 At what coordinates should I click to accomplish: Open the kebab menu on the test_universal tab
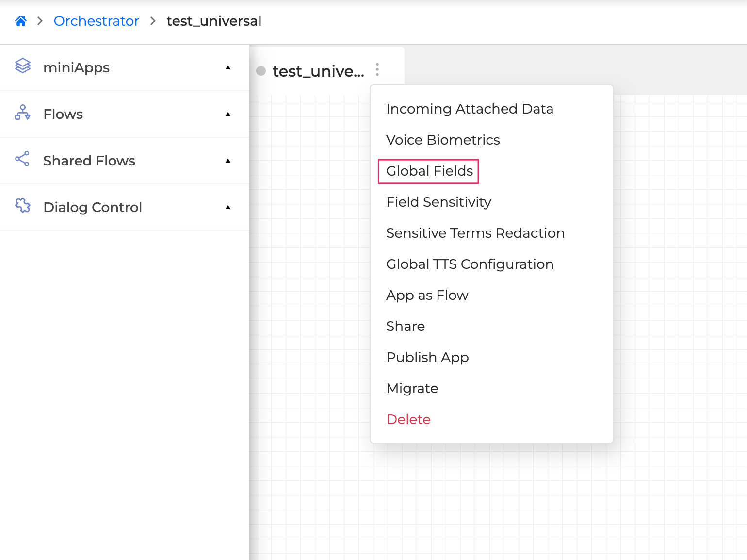377,70
